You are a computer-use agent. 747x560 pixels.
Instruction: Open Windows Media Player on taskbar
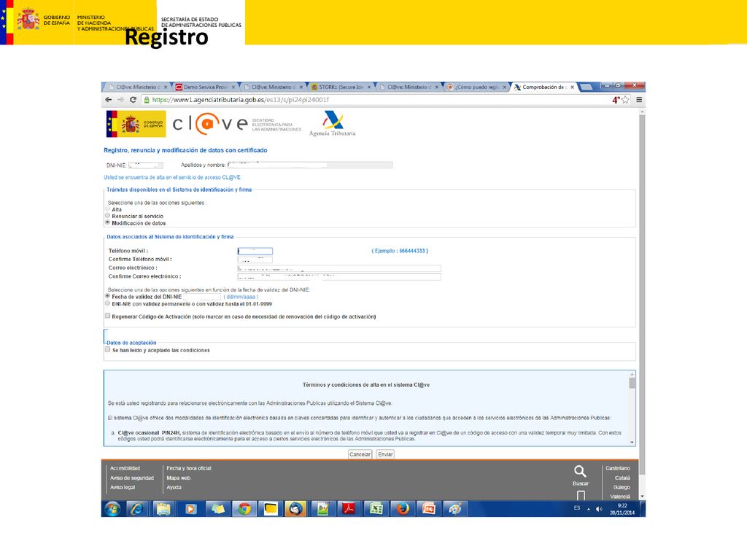pyautogui.click(x=190, y=509)
